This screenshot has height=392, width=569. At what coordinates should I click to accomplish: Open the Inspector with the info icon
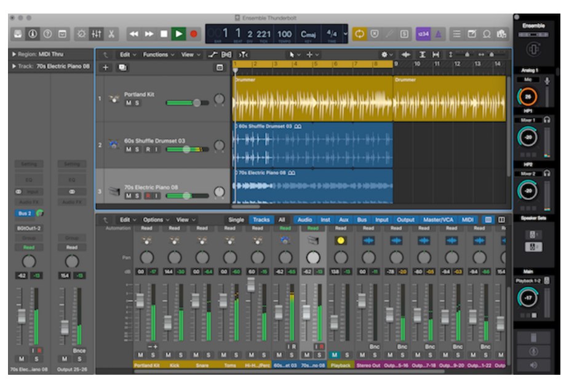(x=33, y=34)
